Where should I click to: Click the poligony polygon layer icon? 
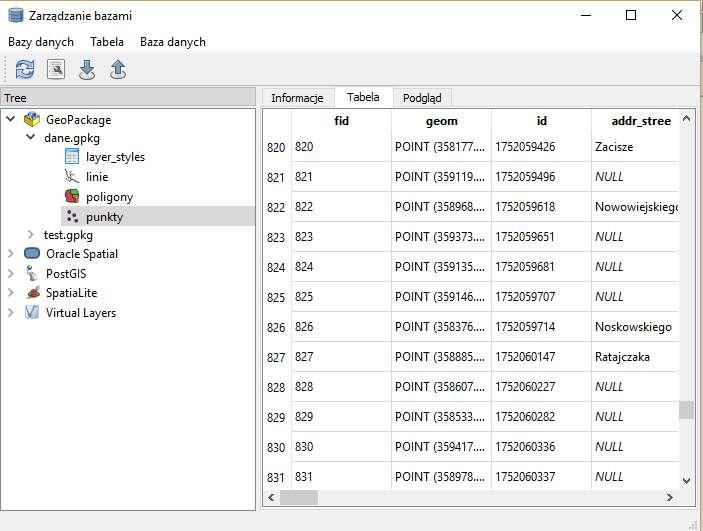point(72,196)
